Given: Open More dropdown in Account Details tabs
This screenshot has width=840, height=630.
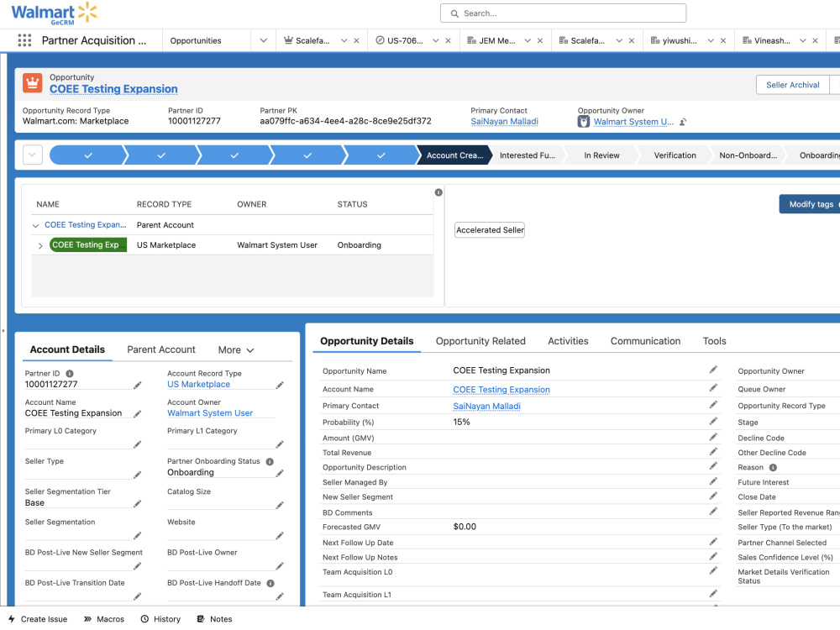Looking at the screenshot, I should [x=236, y=349].
